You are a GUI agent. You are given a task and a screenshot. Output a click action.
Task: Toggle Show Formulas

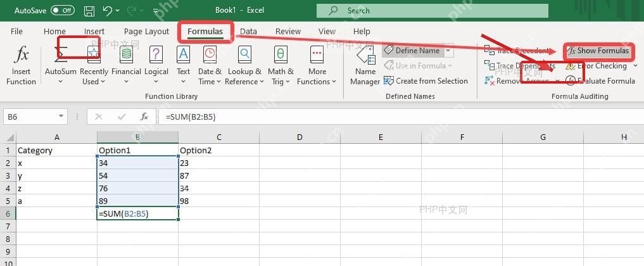[x=598, y=51]
